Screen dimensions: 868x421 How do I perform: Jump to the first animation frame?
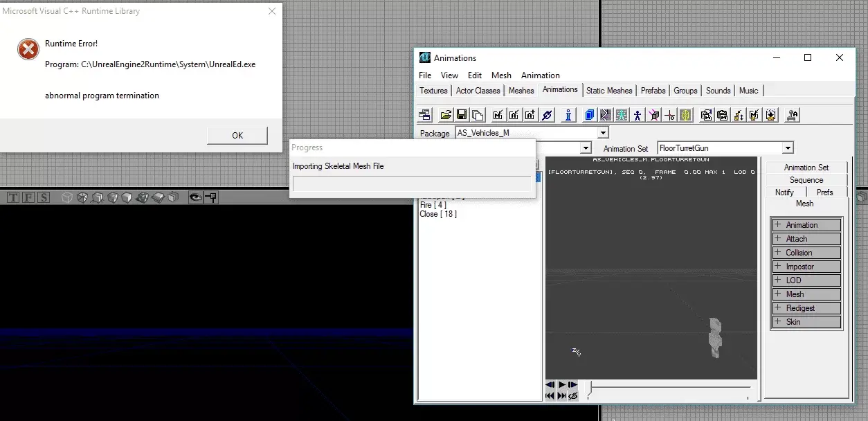pos(550,395)
